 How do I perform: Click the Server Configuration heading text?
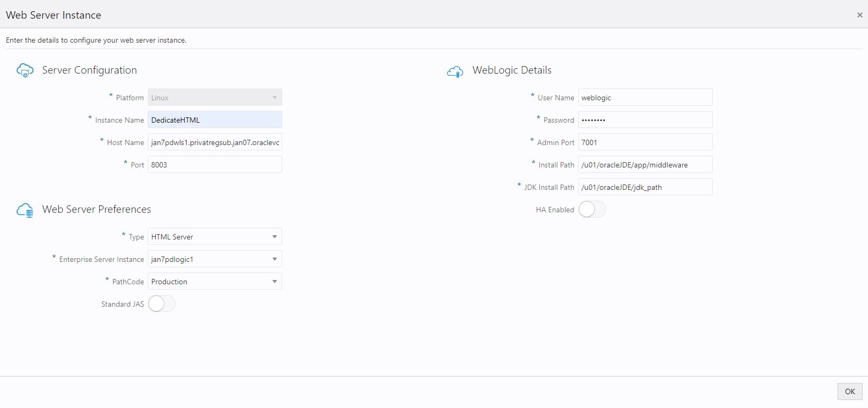pyautogui.click(x=90, y=70)
